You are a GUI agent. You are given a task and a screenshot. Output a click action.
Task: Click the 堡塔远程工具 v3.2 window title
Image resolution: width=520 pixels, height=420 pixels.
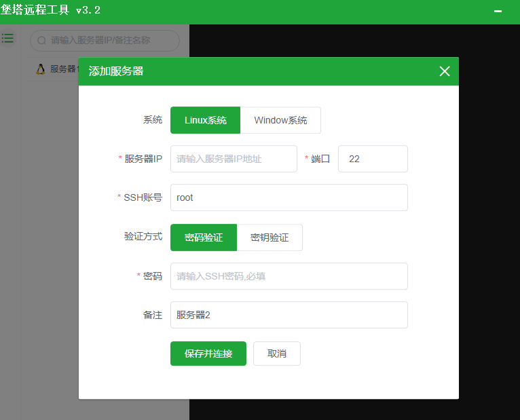[50, 11]
